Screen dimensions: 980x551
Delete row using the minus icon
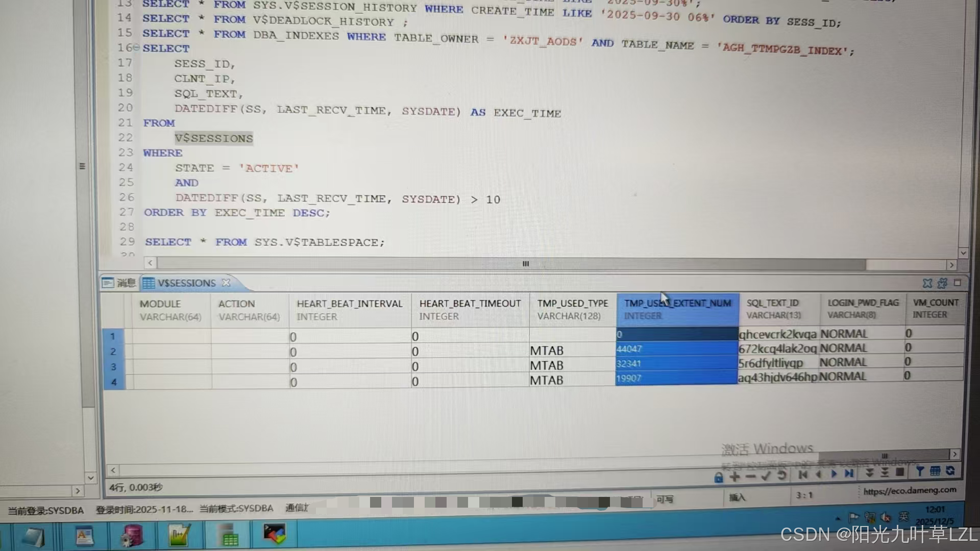pyautogui.click(x=750, y=477)
